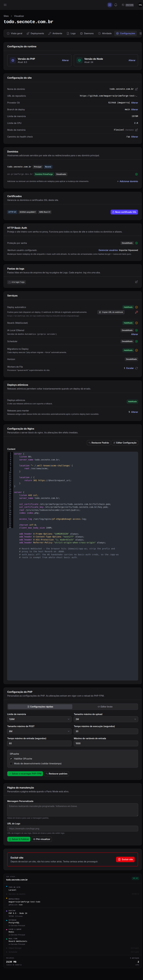Toggle Migrations no Deploy power icon

(136, 350)
